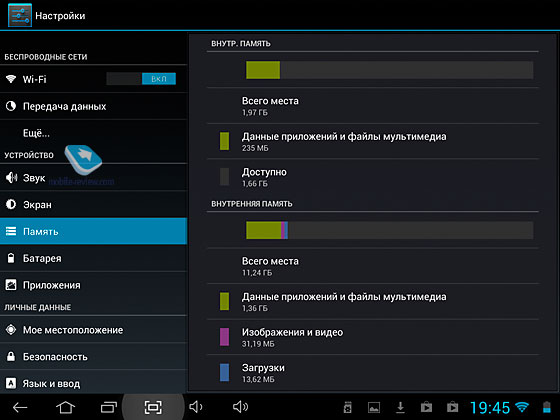Click the Настройки app icon

tap(20, 15)
